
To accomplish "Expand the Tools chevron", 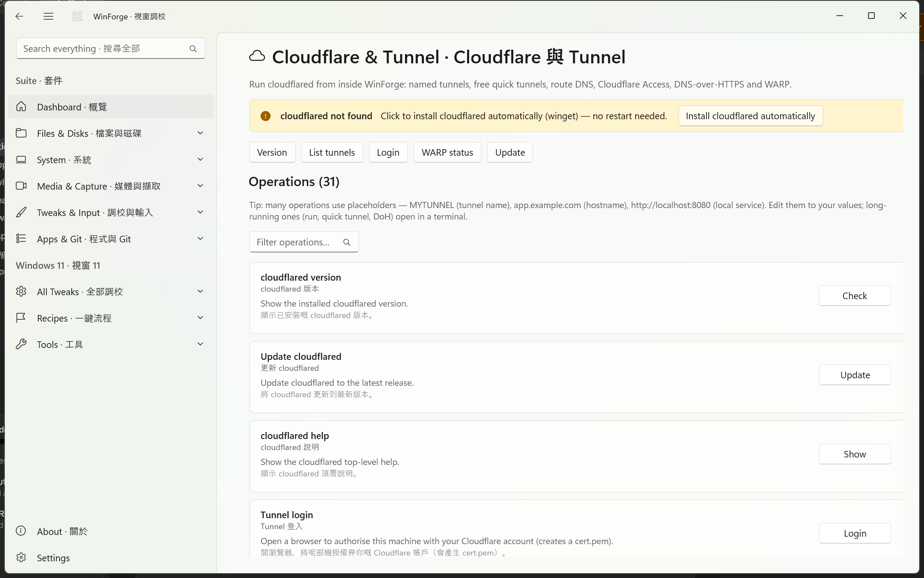I will (x=200, y=344).
